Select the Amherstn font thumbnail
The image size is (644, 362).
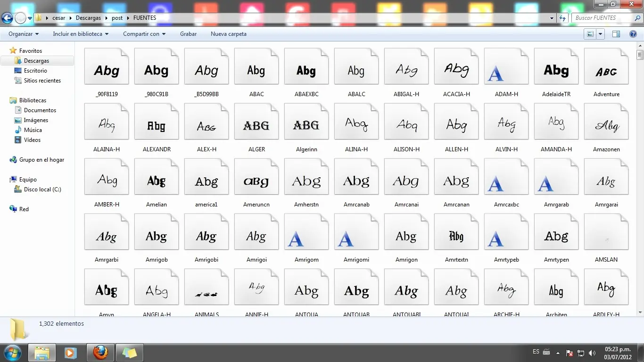(306, 177)
